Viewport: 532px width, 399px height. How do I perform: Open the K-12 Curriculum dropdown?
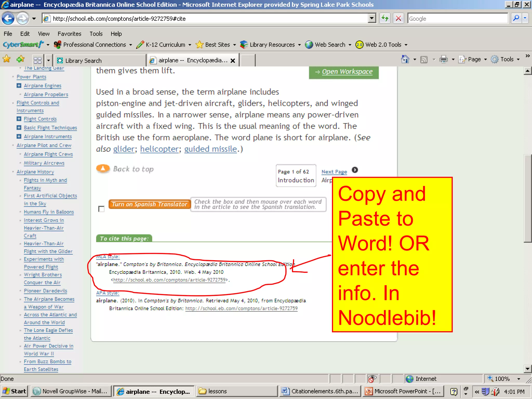190,45
